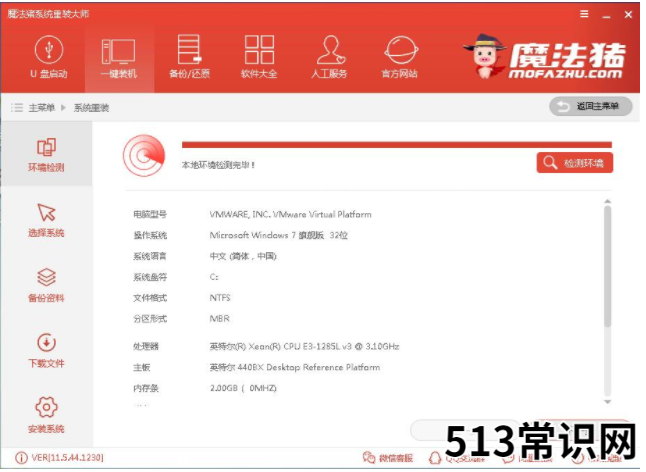Visit the 官方网站 tab
Viewport: 646px width, 472px height.
click(400, 57)
